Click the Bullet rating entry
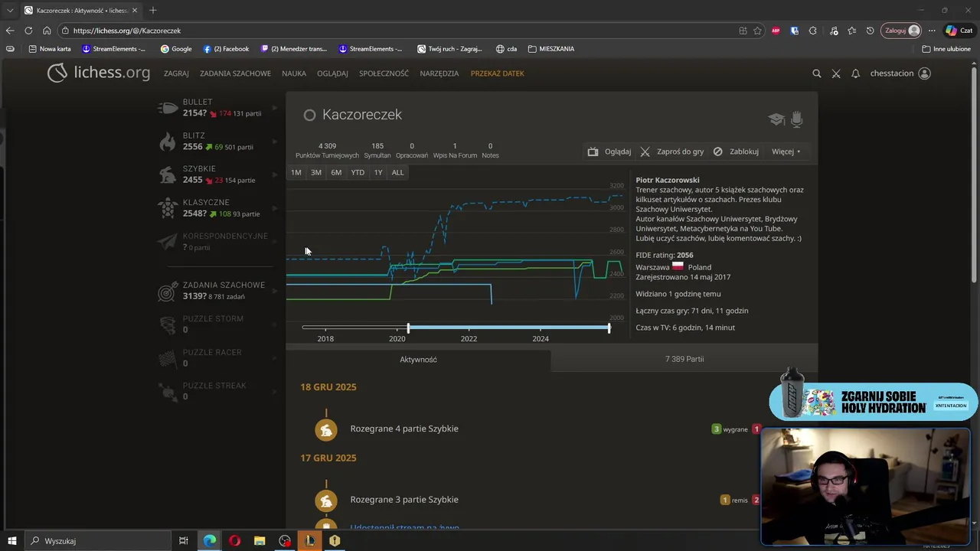 219,108
